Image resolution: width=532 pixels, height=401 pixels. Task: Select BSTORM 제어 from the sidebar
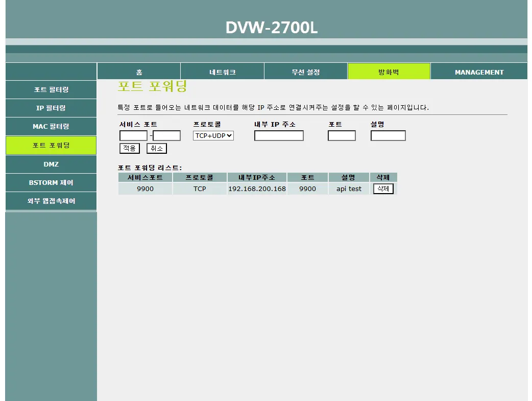51,182
